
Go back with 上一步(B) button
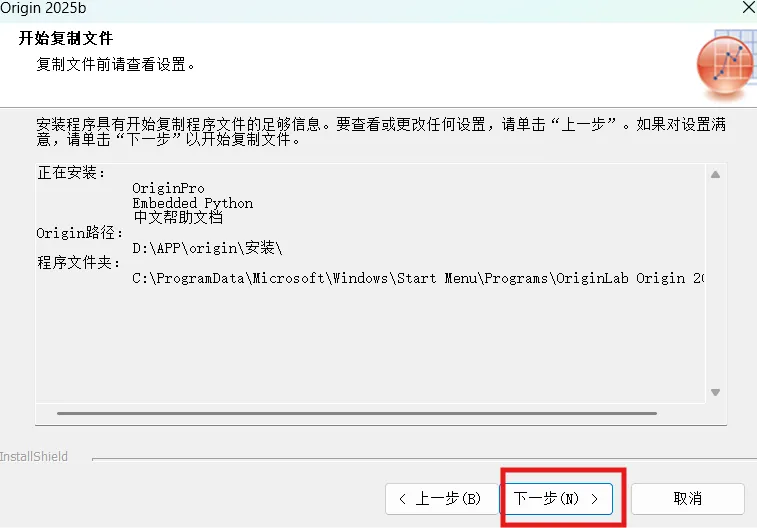[x=441, y=499]
